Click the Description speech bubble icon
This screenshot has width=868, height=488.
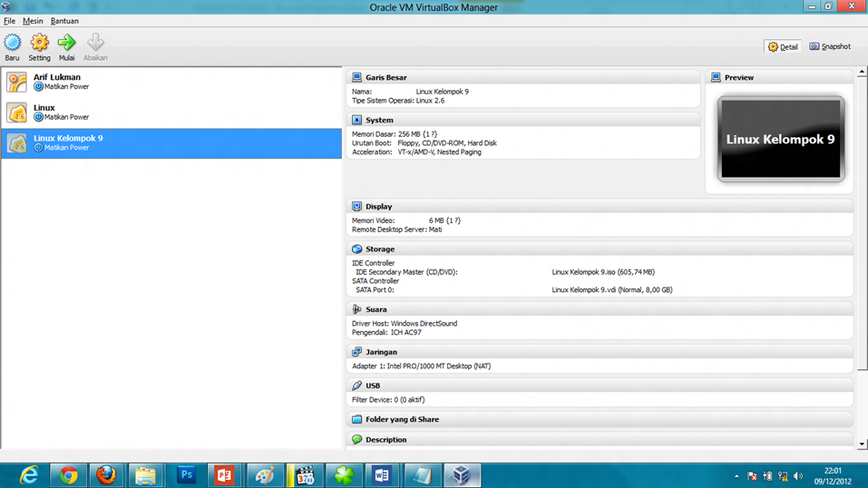(357, 440)
